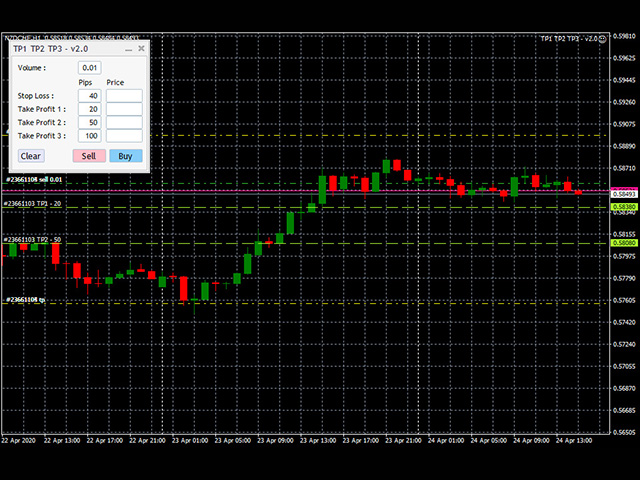Click the 0.58493 current price tag
This screenshot has height=480, width=640.
coord(624,194)
